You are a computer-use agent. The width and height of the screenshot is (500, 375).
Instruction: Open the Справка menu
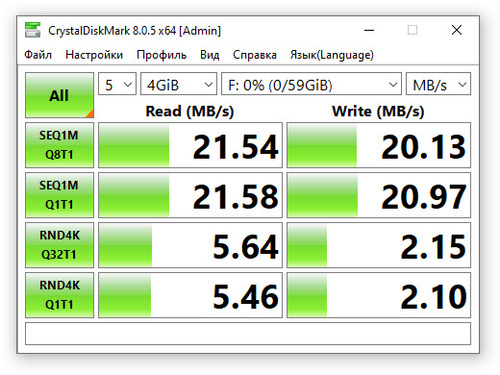[255, 55]
